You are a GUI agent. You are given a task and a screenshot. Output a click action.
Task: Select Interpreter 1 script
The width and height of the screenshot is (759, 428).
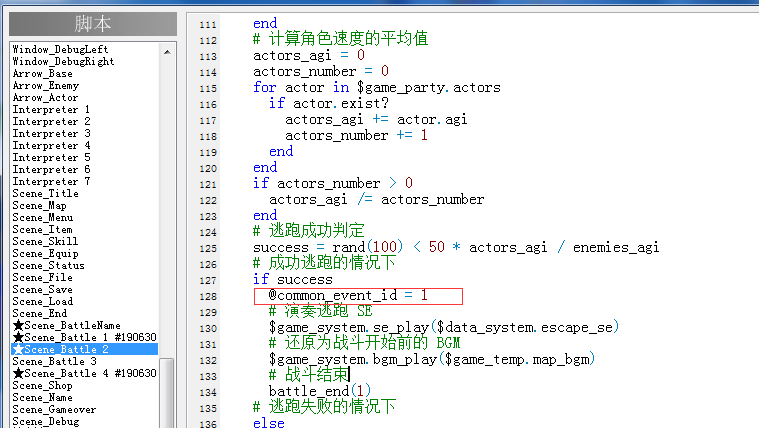[51, 109]
